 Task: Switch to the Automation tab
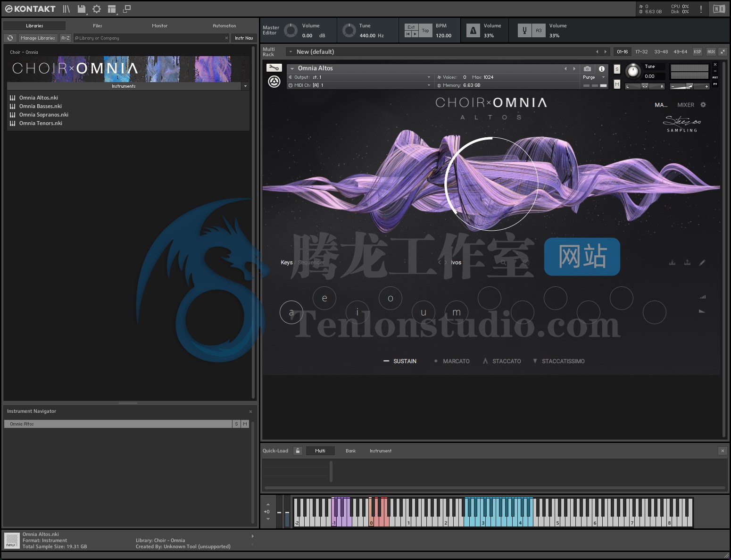click(224, 26)
